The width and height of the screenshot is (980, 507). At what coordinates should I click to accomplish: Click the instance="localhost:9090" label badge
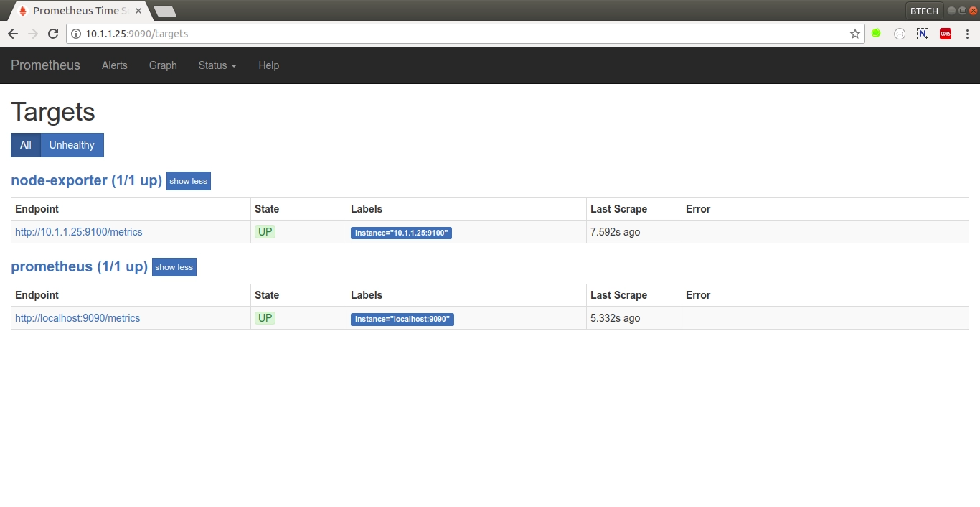(402, 319)
